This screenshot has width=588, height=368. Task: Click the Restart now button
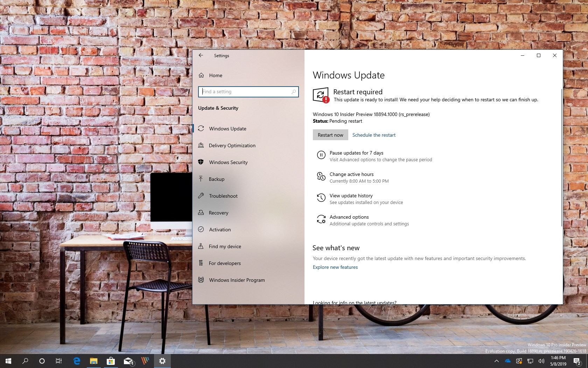330,135
